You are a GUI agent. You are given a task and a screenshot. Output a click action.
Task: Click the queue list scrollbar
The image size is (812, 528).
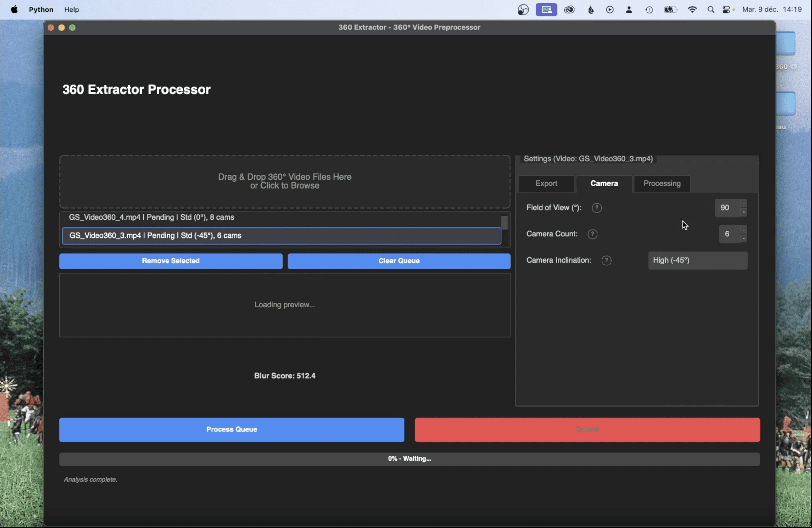(x=504, y=223)
